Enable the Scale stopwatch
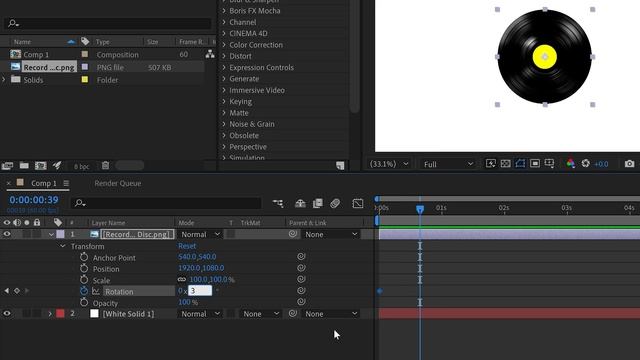Viewport: 640px width, 360px height. (x=84, y=280)
